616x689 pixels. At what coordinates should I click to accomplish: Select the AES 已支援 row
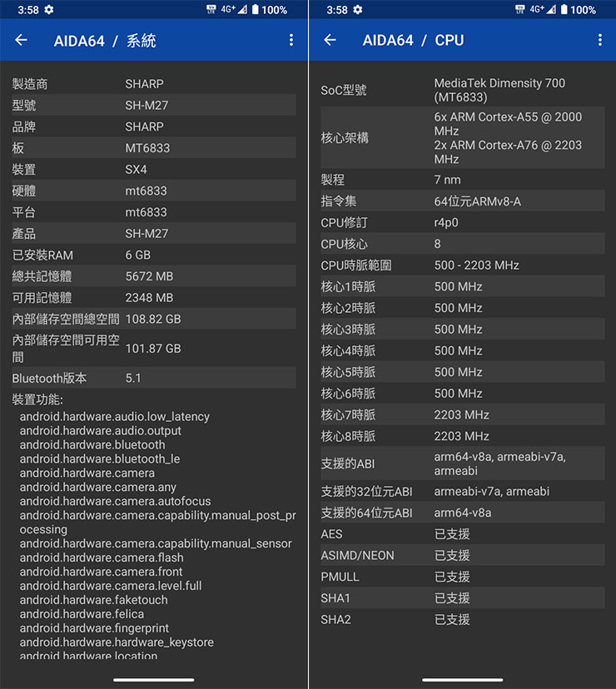462,534
